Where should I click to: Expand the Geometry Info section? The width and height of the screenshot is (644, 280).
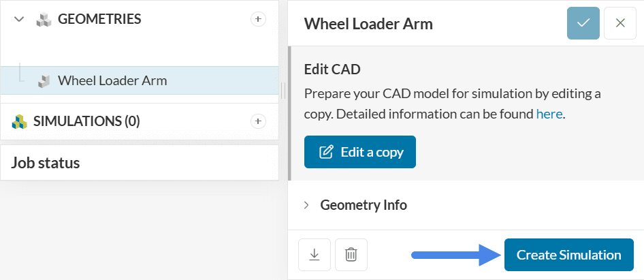(x=306, y=204)
